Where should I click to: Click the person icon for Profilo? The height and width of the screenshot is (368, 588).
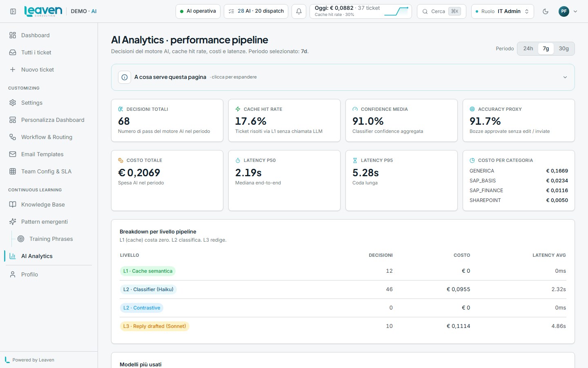click(13, 274)
